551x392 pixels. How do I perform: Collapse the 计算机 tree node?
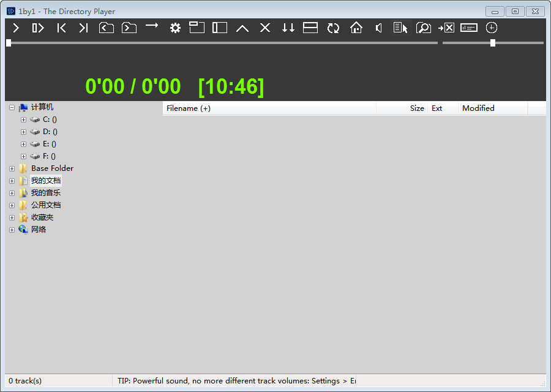(x=12, y=108)
